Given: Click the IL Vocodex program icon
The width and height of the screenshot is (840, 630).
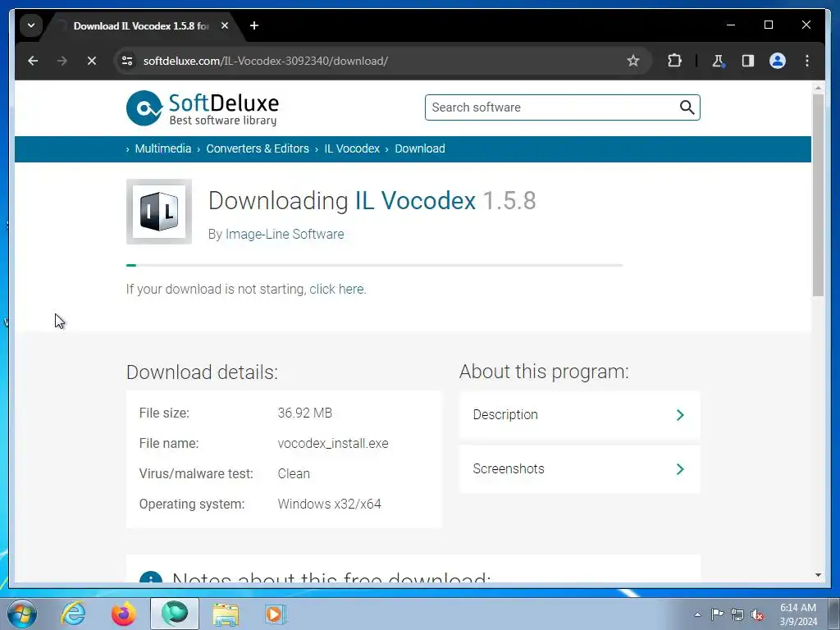Looking at the screenshot, I should 159,212.
